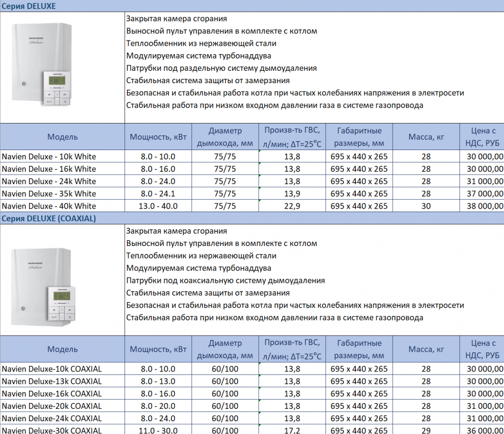Click power value '8.0 - 10.0' in 10k White row
Image resolution: width=504 pixels, height=434 pixels.
[x=158, y=156]
